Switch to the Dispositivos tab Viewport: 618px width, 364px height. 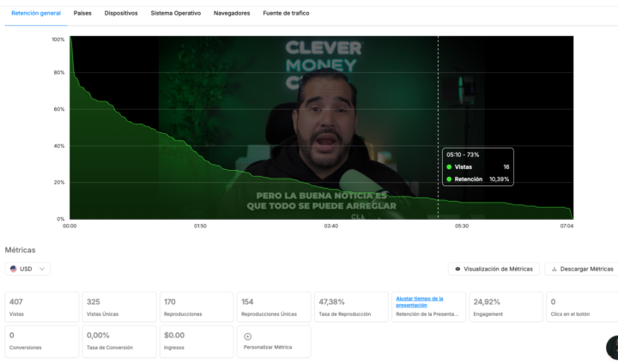[121, 14]
